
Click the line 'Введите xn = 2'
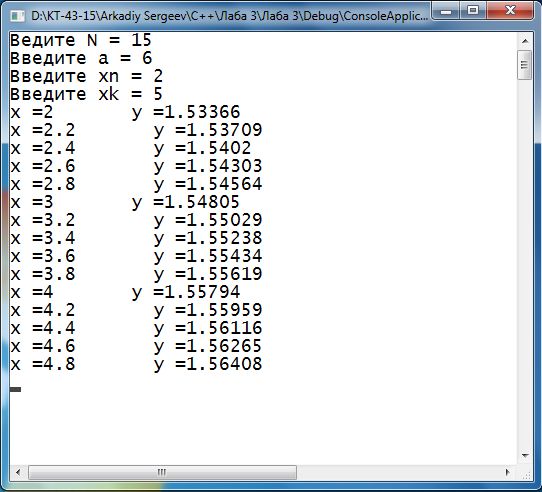[x=86, y=76]
